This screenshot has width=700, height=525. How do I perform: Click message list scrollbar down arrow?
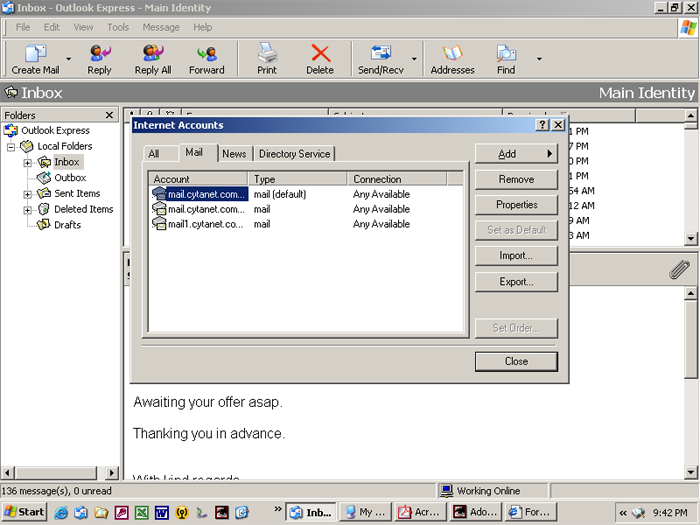(x=691, y=238)
